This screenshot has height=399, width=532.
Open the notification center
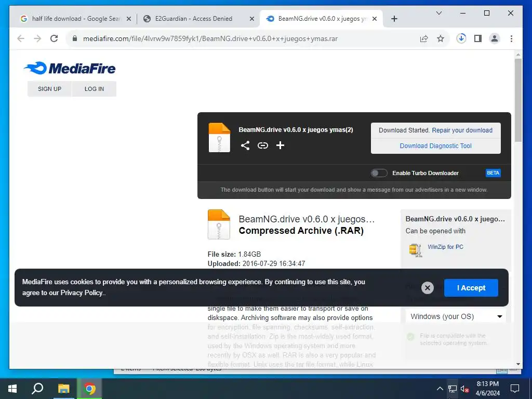point(515,389)
